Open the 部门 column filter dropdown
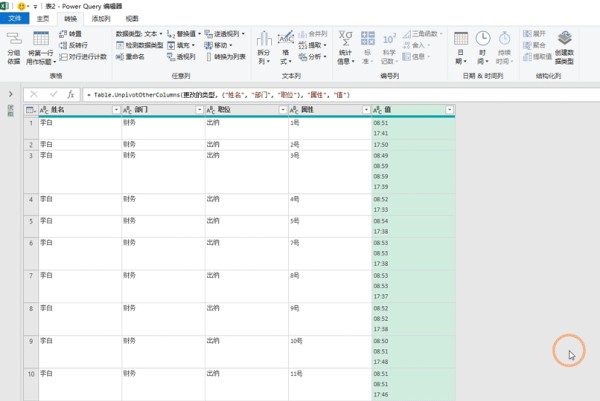The image size is (600, 401). 199,110
